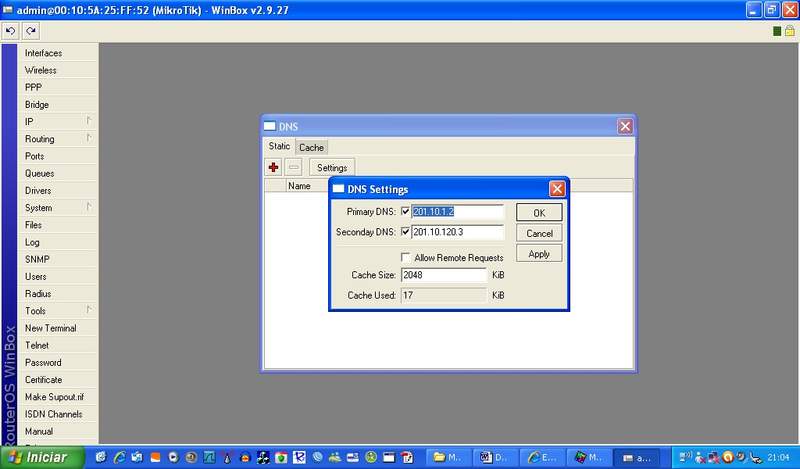Click Make Supout.rif in the sidebar
Viewport: 800px width, 469px height.
coord(57,397)
